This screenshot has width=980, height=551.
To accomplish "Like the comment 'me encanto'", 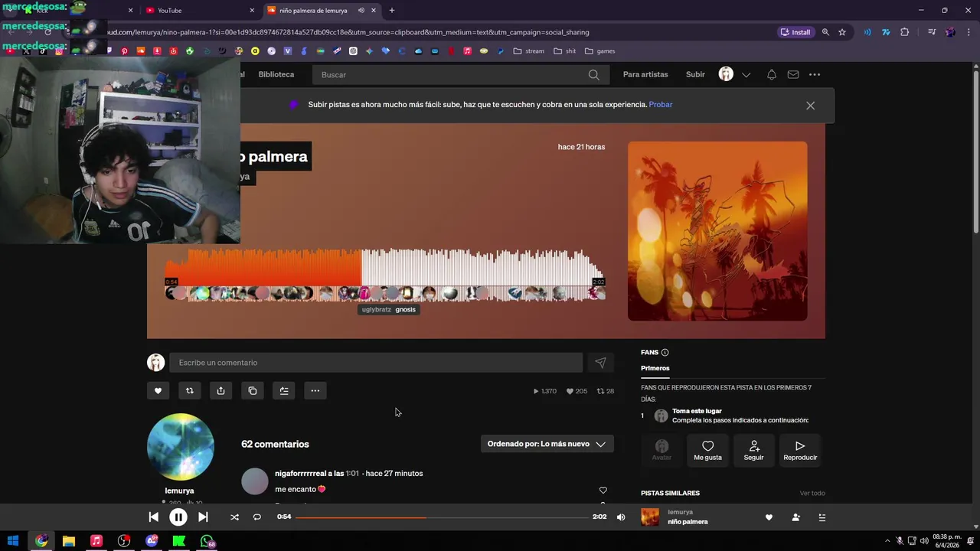I will [603, 490].
